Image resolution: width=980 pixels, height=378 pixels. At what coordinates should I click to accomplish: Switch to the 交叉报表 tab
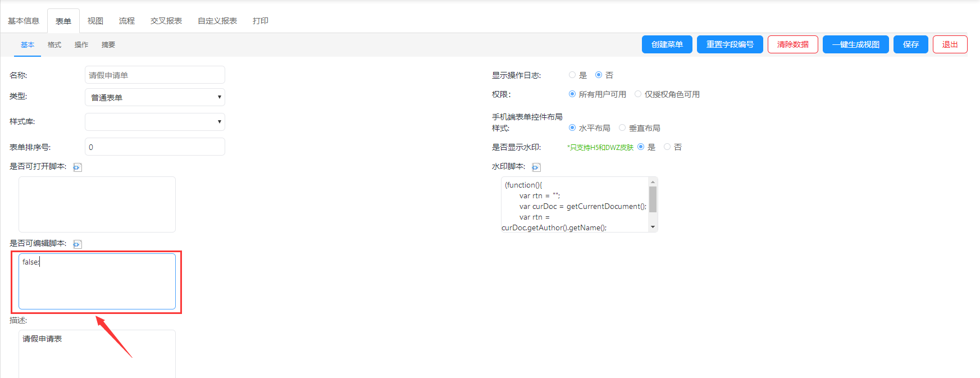(x=166, y=21)
